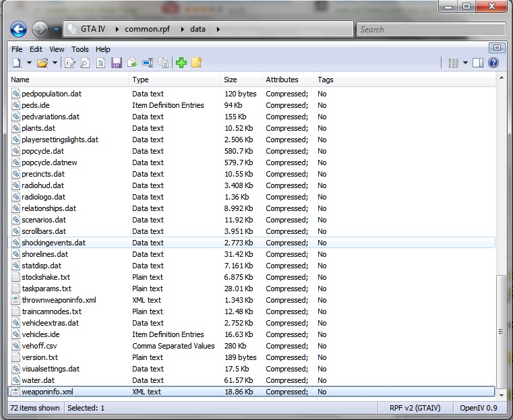Click the blue Help question icon
Viewport: 513px width, 420px height.
tap(493, 63)
